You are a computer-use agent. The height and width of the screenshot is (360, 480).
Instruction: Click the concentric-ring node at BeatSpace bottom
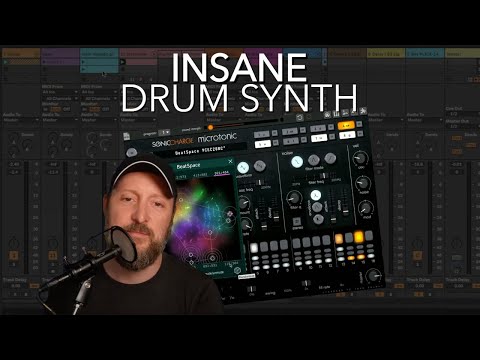click(212, 257)
